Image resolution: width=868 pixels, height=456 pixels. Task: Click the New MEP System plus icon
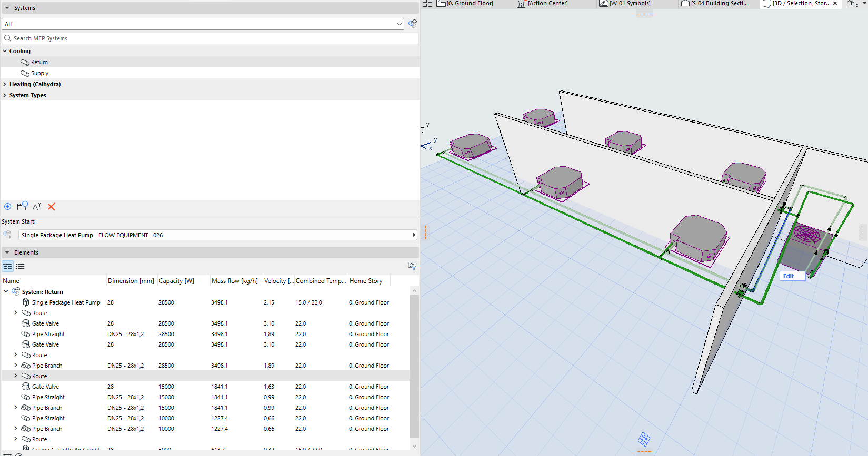point(7,207)
